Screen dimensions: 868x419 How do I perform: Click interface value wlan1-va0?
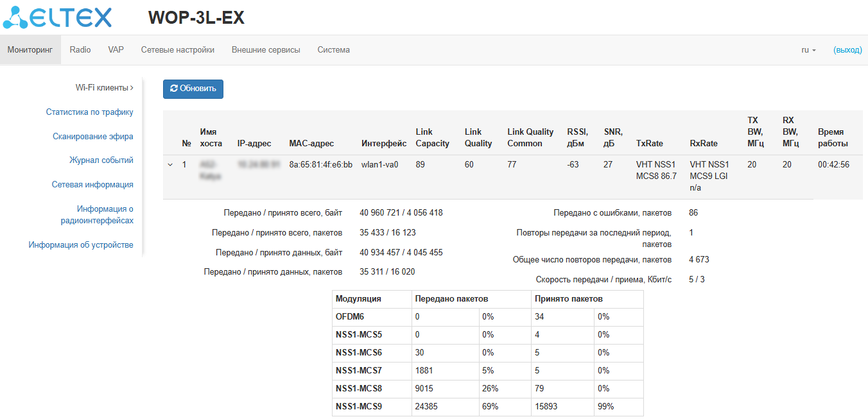[x=379, y=165]
